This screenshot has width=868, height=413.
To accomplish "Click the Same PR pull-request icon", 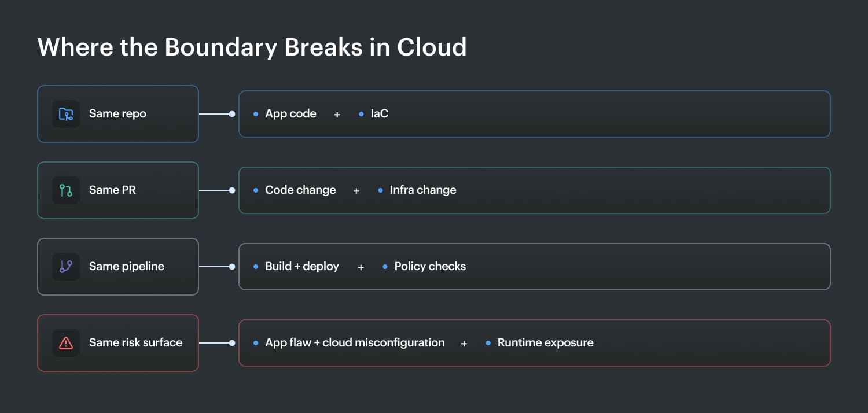I will [66, 190].
